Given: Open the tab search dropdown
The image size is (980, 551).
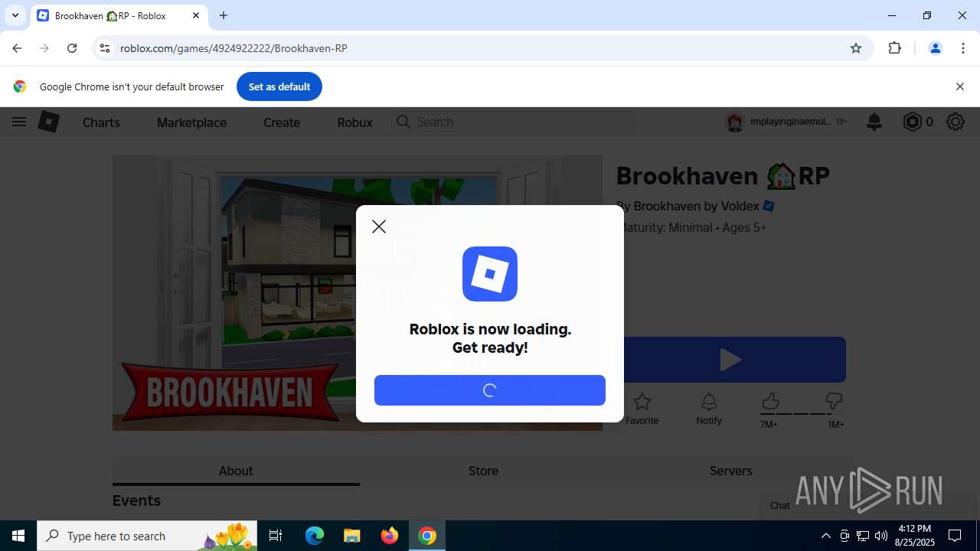Looking at the screenshot, I should (15, 15).
